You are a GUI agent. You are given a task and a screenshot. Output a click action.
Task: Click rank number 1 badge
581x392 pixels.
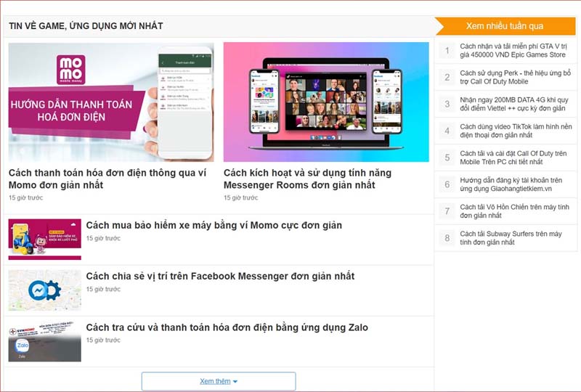(x=447, y=50)
